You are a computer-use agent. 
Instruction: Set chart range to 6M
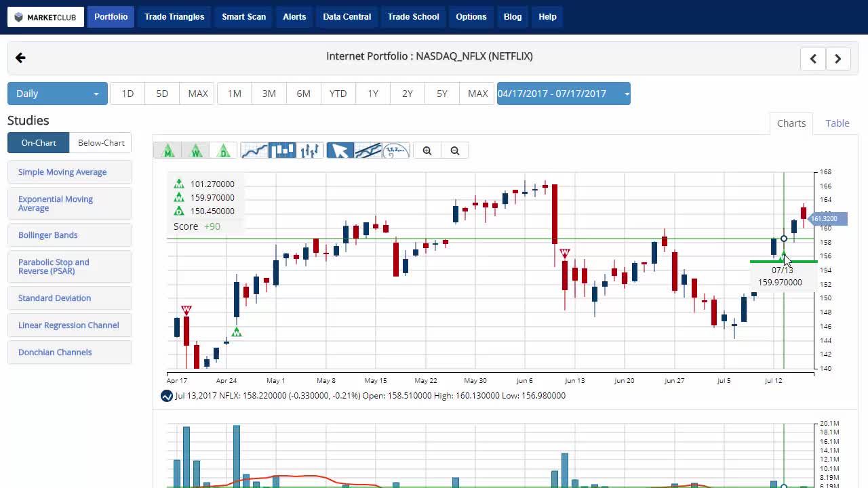[x=304, y=94]
